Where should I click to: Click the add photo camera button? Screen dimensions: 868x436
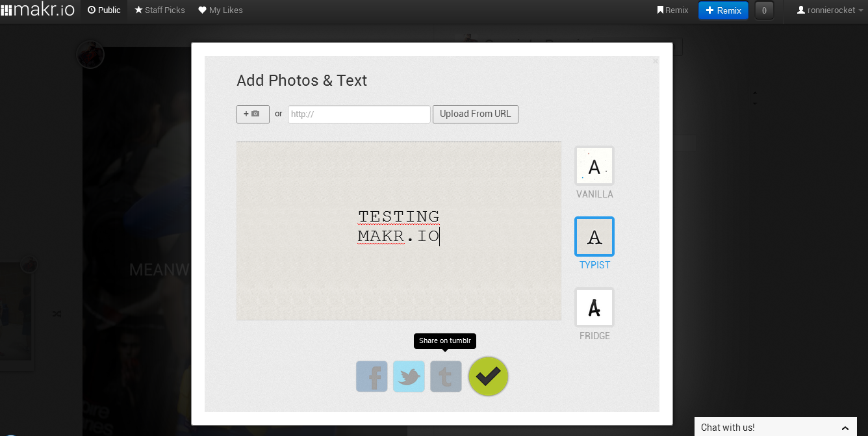(x=253, y=114)
